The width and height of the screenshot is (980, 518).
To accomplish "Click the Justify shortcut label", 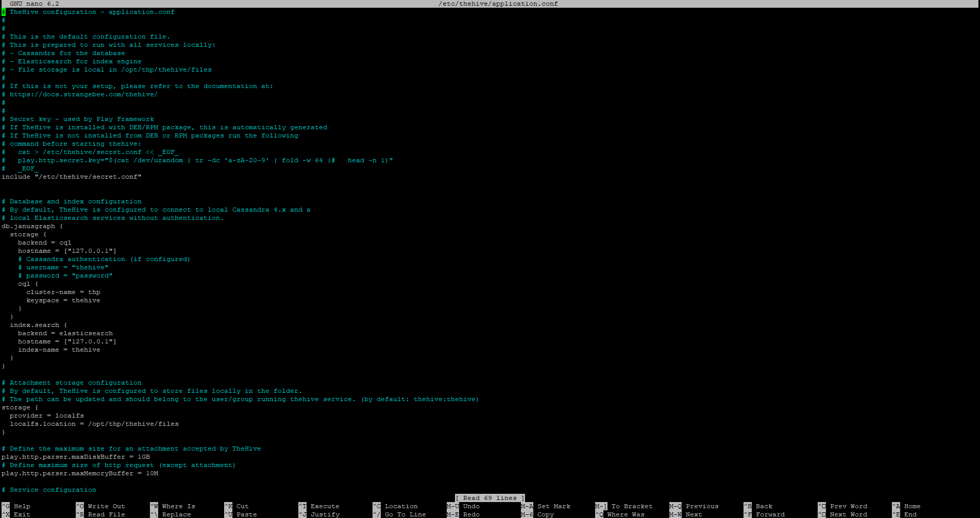I will [x=325, y=514].
